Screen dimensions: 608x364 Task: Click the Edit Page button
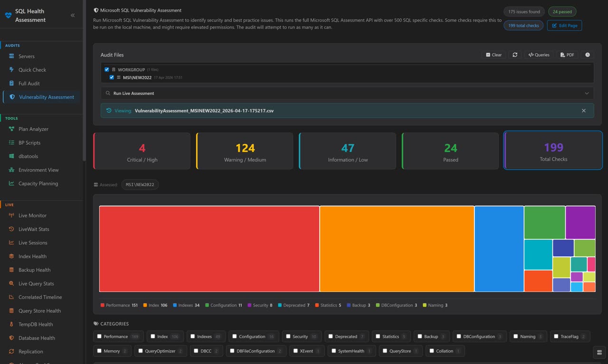[x=564, y=25]
